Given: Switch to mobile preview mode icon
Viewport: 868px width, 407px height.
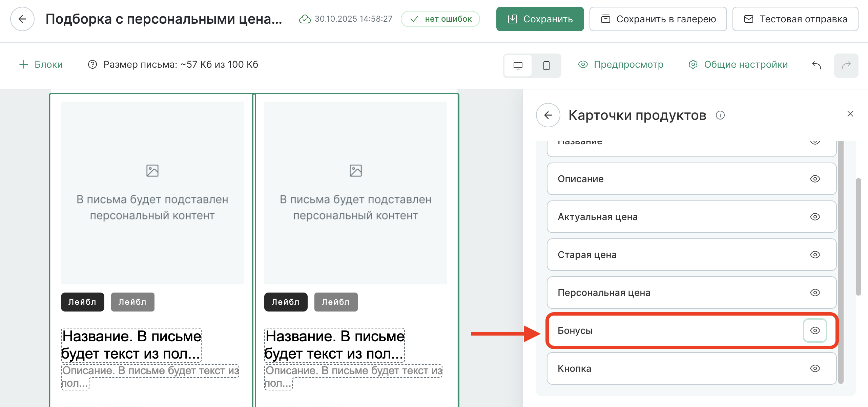Looking at the screenshot, I should click(546, 65).
